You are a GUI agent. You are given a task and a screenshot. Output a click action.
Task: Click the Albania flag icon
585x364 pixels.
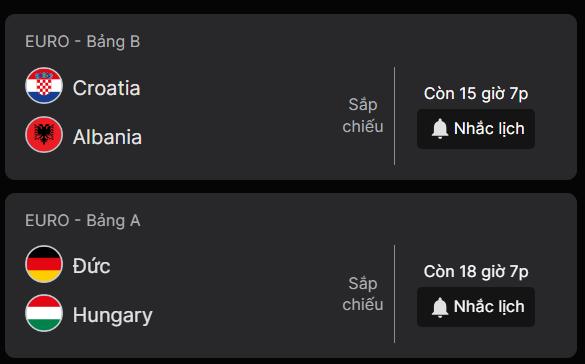tap(44, 135)
